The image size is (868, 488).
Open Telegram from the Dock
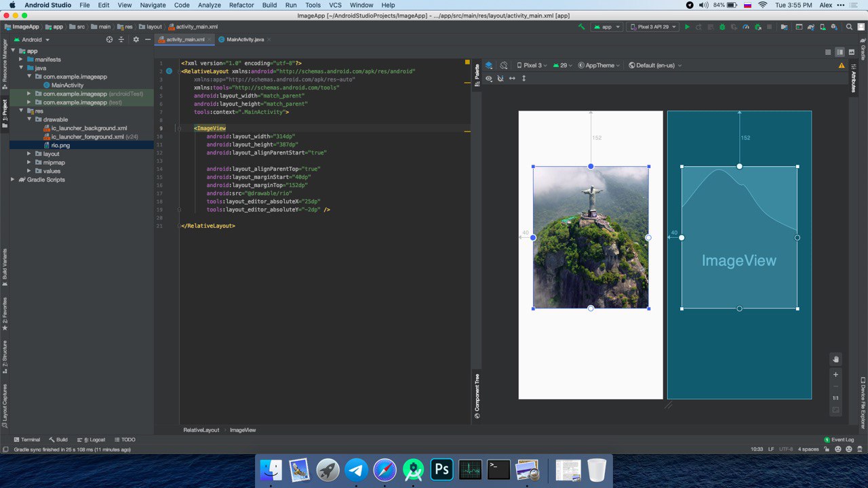(356, 469)
